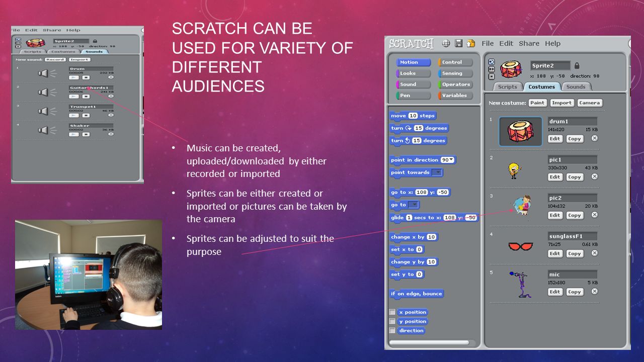Screen dimensions: 644x362
Task: Select the 'don't rotate' rotation style button
Action: tap(492, 76)
